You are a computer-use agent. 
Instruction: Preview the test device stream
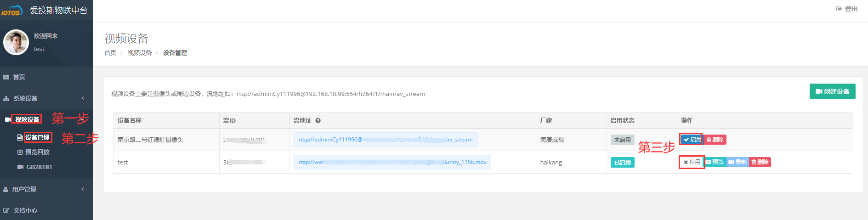click(x=715, y=162)
